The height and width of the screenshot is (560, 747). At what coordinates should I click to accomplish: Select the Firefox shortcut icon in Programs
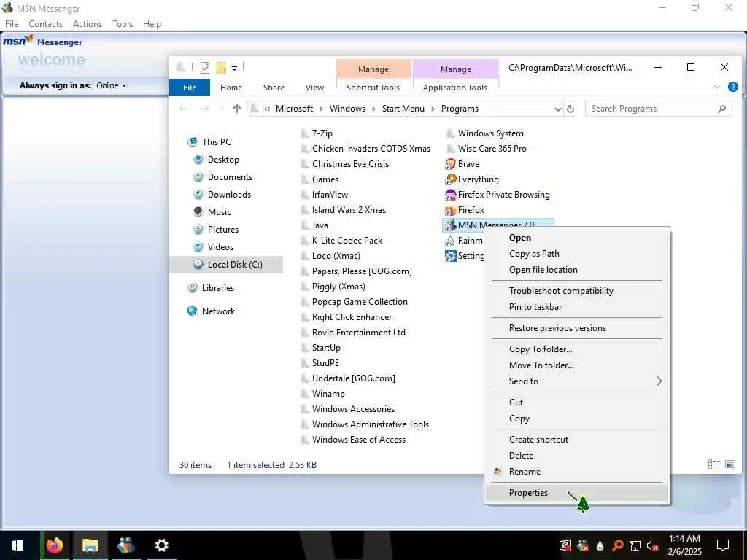449,210
